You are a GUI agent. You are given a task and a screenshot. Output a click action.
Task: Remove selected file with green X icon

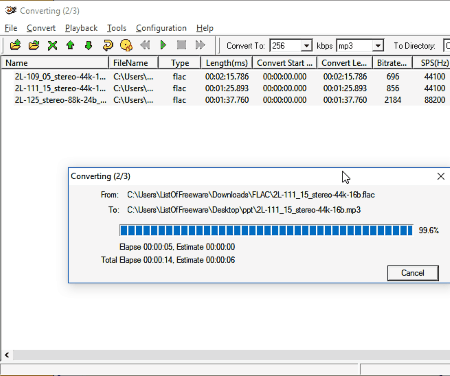[52, 45]
